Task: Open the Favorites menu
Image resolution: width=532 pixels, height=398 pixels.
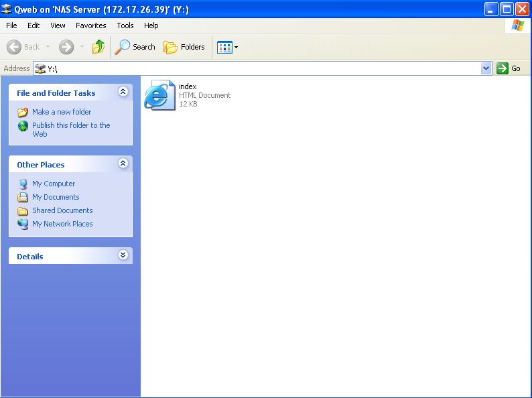Action: point(90,25)
